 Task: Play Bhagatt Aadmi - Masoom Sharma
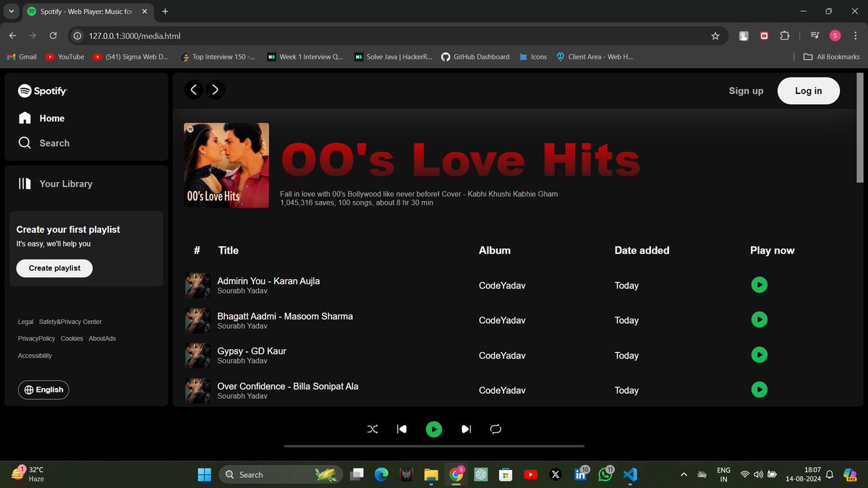tap(759, 320)
